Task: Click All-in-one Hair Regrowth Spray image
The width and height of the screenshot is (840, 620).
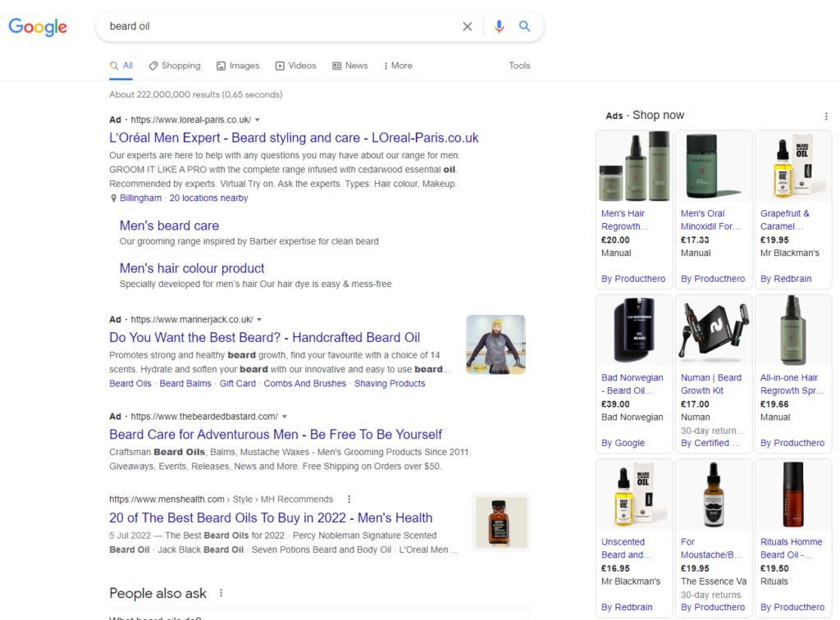Action: coord(793,331)
